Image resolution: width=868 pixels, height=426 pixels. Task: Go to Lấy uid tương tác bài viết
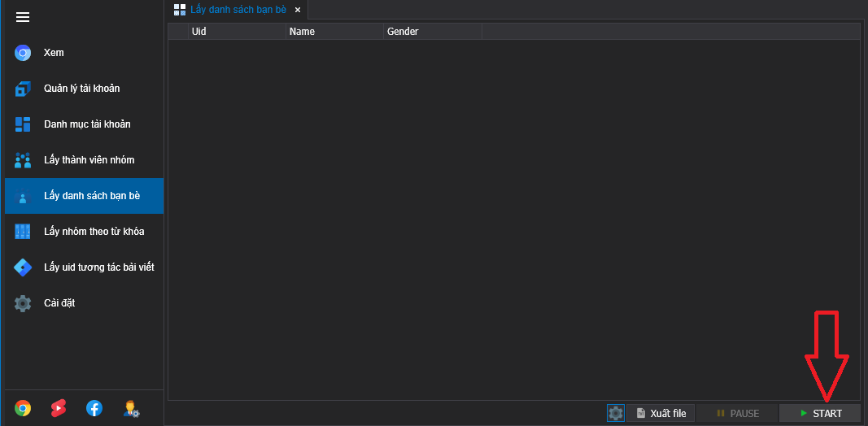point(98,267)
